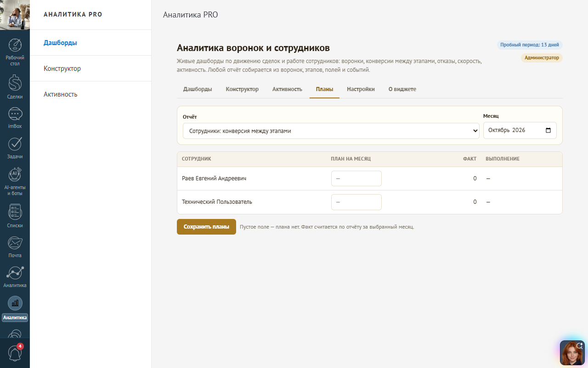Open notifications bell with badge 4
The image size is (588, 368).
pos(15,353)
